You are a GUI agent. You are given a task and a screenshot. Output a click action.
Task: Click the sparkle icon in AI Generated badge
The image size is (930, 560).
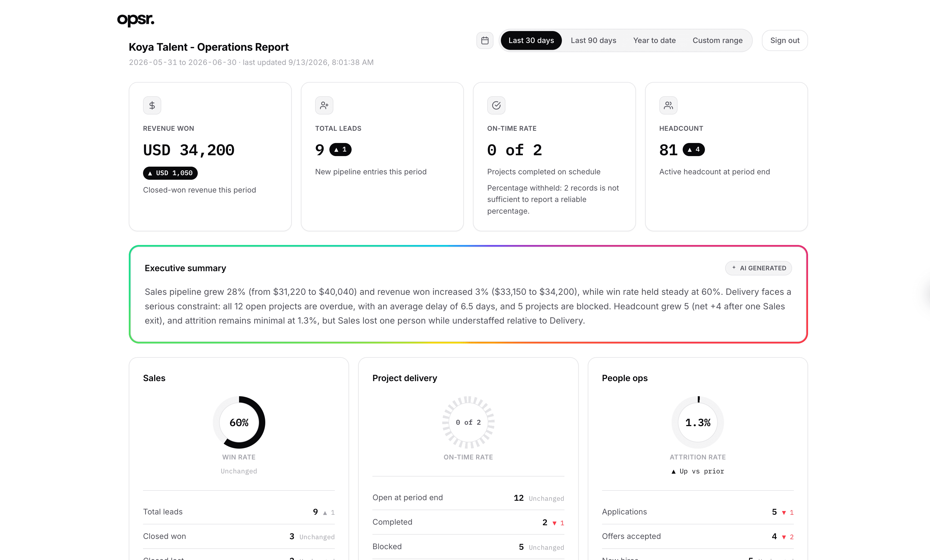click(734, 267)
